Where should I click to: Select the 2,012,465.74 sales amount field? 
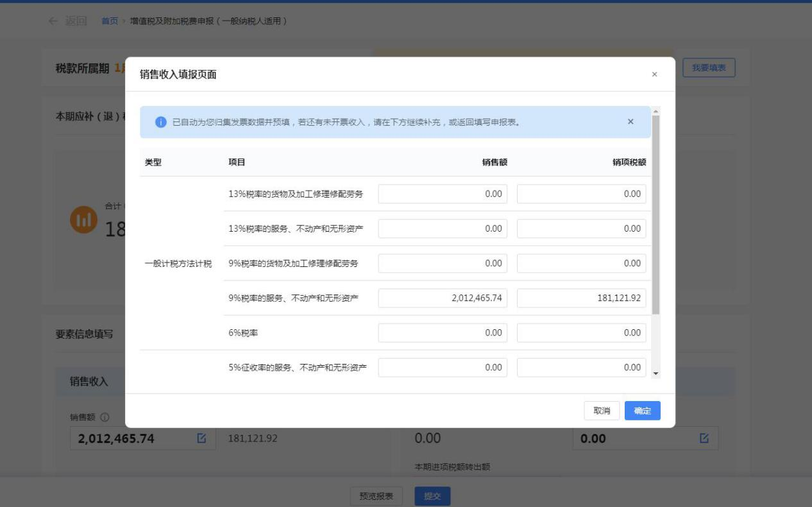coord(443,298)
